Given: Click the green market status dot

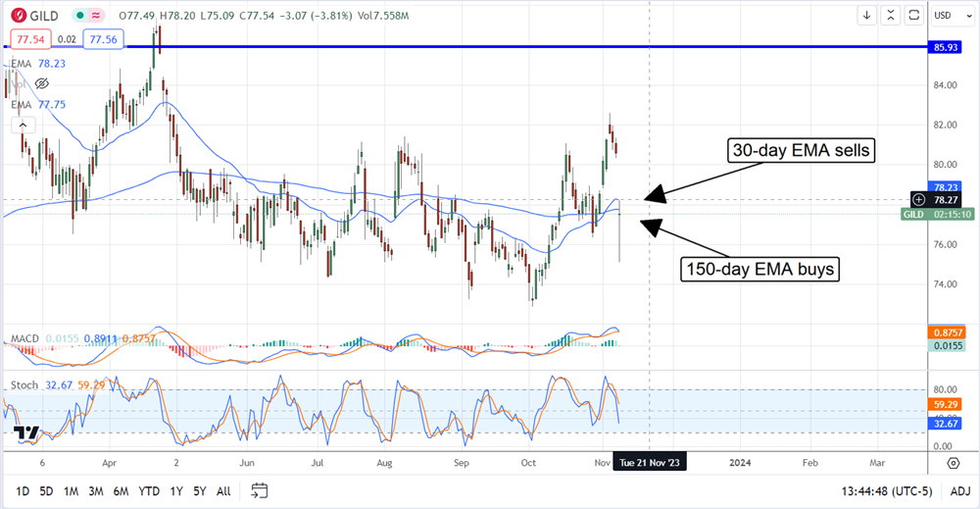Looking at the screenshot, I should pos(80,15).
